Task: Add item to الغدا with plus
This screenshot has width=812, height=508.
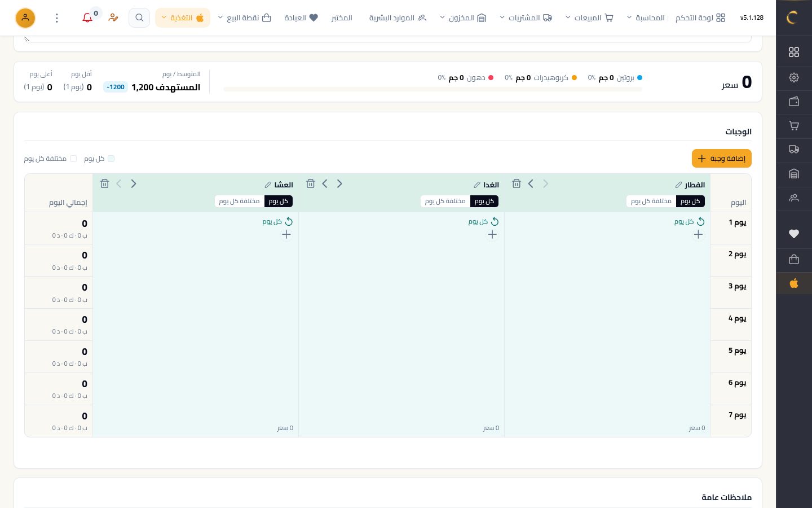Action: [x=492, y=234]
